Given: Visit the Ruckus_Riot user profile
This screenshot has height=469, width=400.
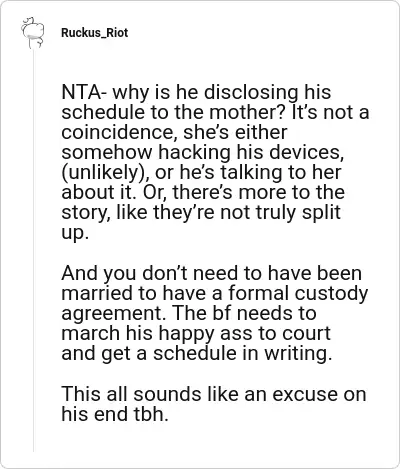Looking at the screenshot, I should (x=95, y=33).
